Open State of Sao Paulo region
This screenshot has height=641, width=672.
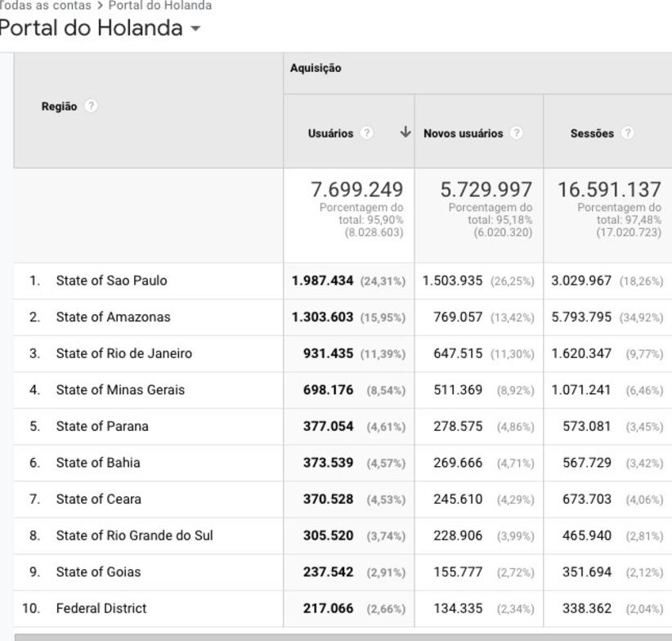[111, 280]
